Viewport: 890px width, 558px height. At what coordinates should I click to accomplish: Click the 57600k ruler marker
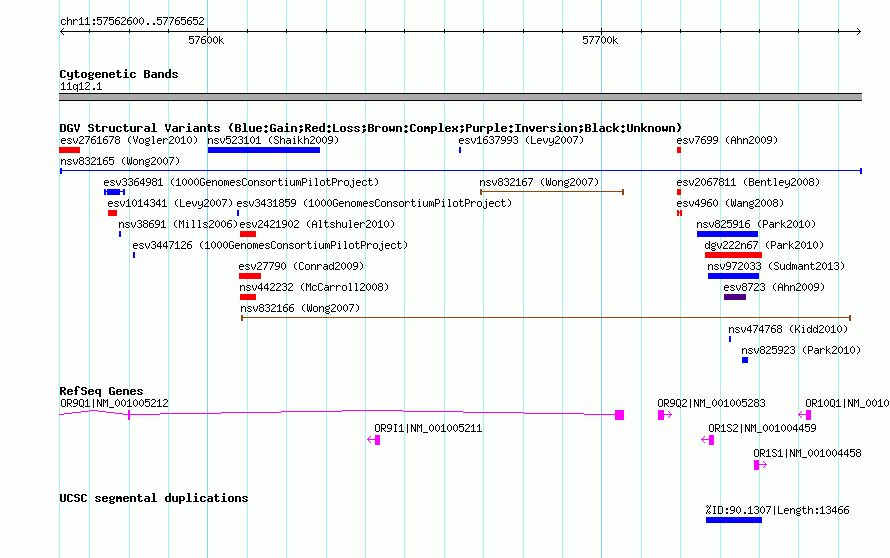coord(206,40)
